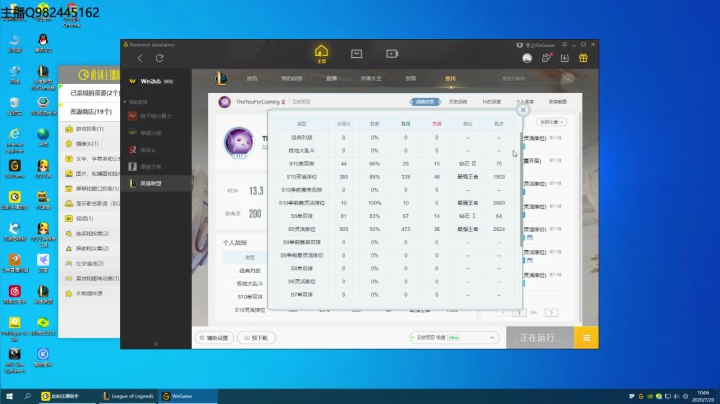Go back with WeGame's left arrow
This screenshot has width=720, height=404.
140,58
